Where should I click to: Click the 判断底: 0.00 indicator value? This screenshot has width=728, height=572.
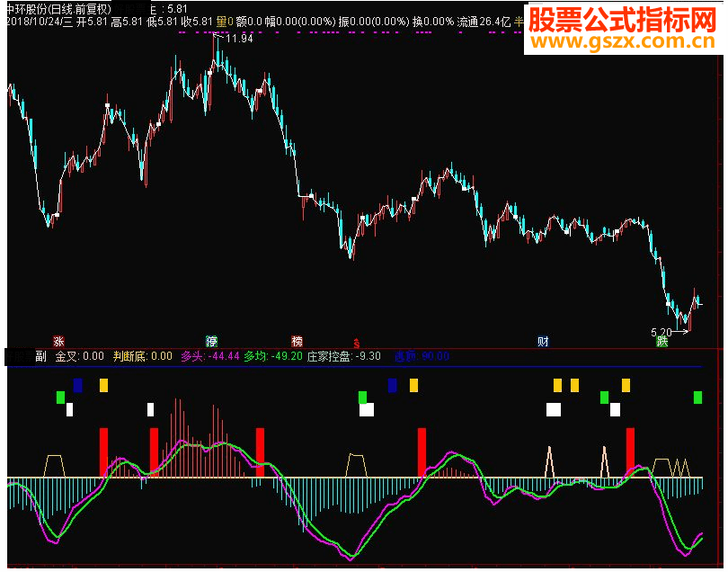pyautogui.click(x=143, y=356)
